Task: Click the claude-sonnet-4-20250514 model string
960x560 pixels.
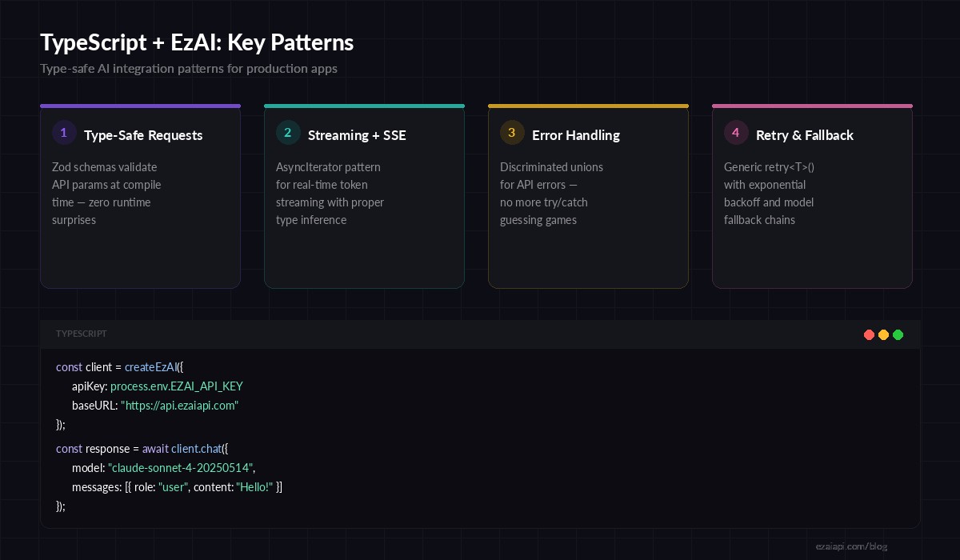Action: pyautogui.click(x=180, y=468)
